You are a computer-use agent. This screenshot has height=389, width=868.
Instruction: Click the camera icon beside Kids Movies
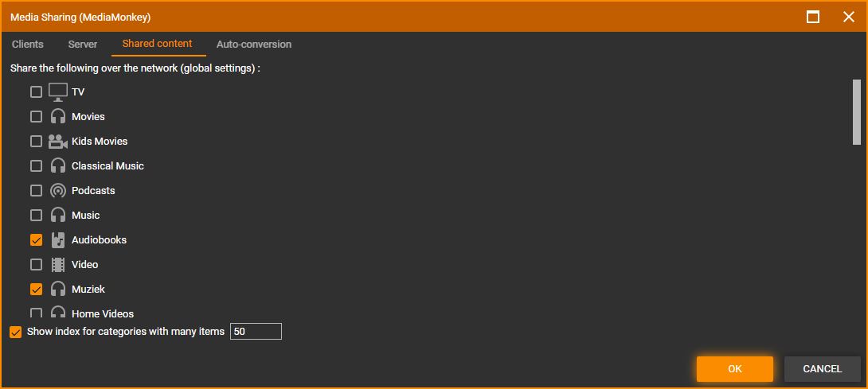coord(58,141)
